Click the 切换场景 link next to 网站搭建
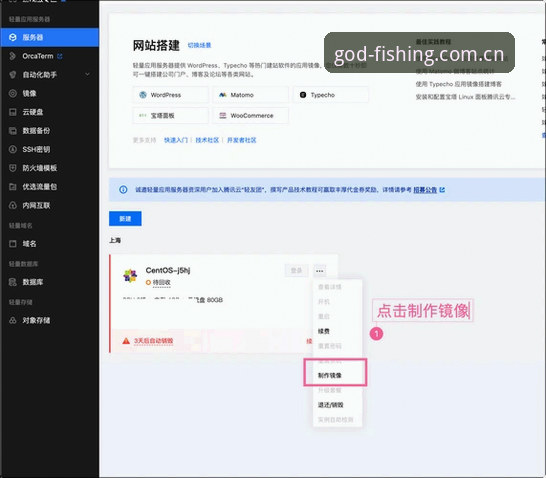This screenshot has height=478, width=546. click(x=199, y=45)
